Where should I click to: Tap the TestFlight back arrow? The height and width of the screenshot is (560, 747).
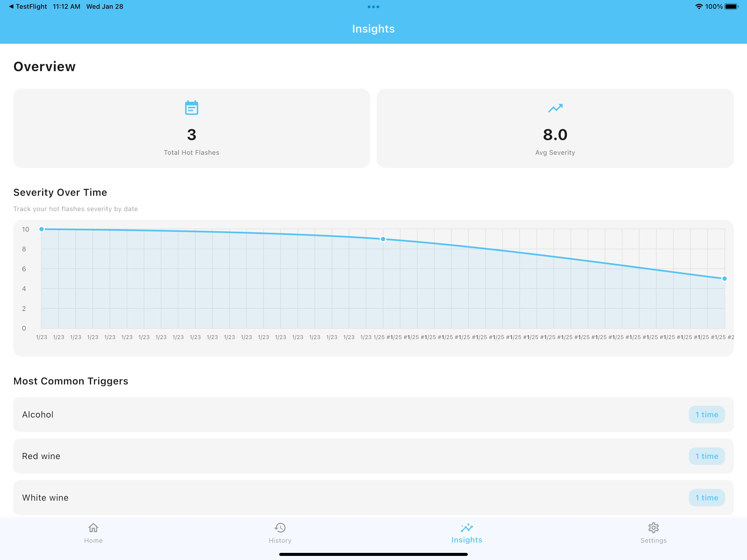pyautogui.click(x=11, y=6)
